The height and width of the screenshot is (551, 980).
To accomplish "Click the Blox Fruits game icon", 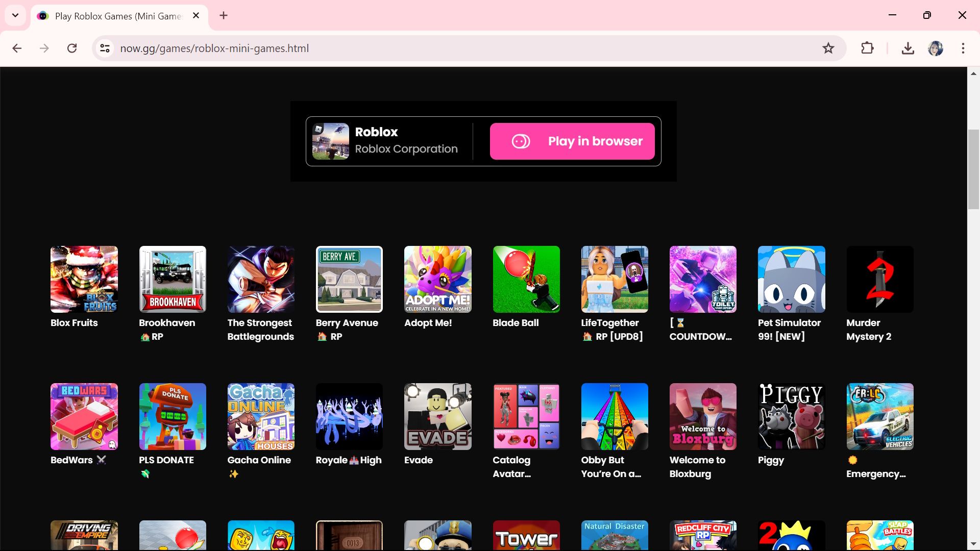I will point(84,279).
